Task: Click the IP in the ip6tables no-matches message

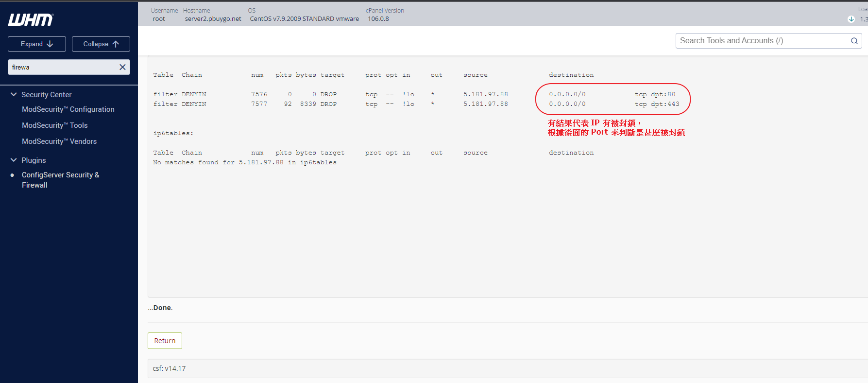Action: click(261, 162)
